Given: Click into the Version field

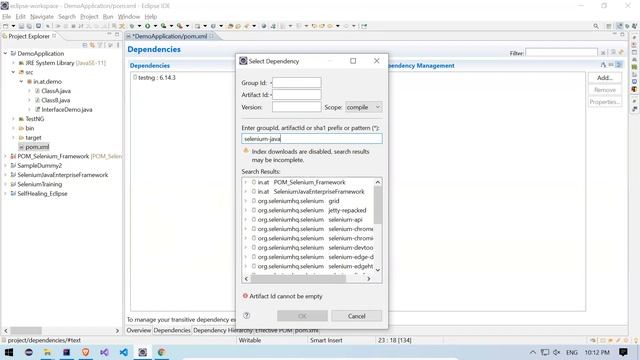Looking at the screenshot, I should click(297, 107).
